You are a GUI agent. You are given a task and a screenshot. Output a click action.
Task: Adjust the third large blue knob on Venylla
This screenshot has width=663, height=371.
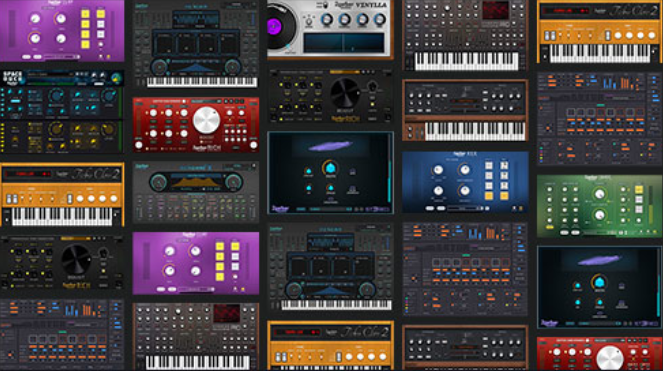pos(362,19)
